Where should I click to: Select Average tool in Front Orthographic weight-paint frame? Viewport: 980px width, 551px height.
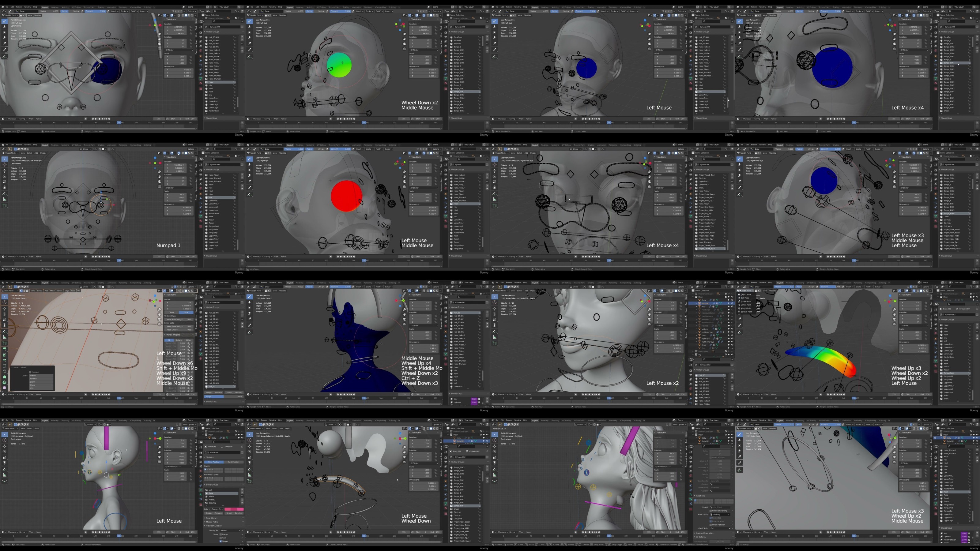coord(5,32)
